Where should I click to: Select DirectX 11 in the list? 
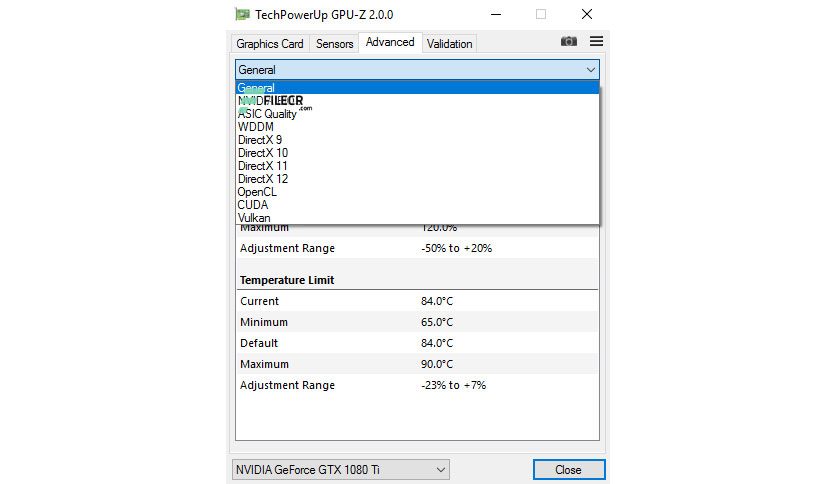417,166
